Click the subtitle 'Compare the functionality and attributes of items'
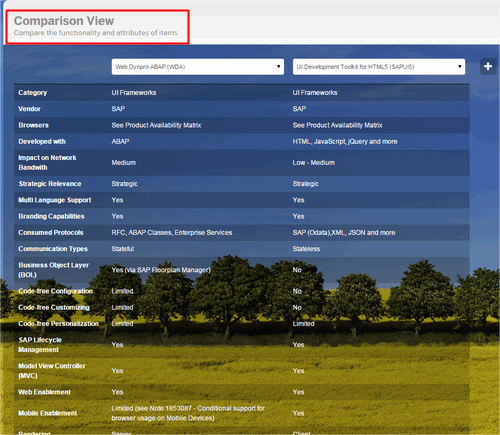The image size is (500, 435). tap(96, 33)
